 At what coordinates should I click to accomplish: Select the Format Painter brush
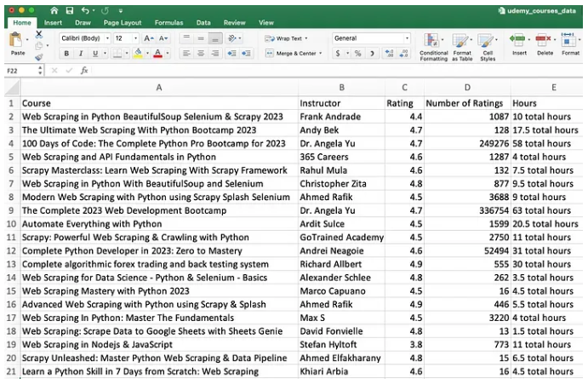point(39,57)
